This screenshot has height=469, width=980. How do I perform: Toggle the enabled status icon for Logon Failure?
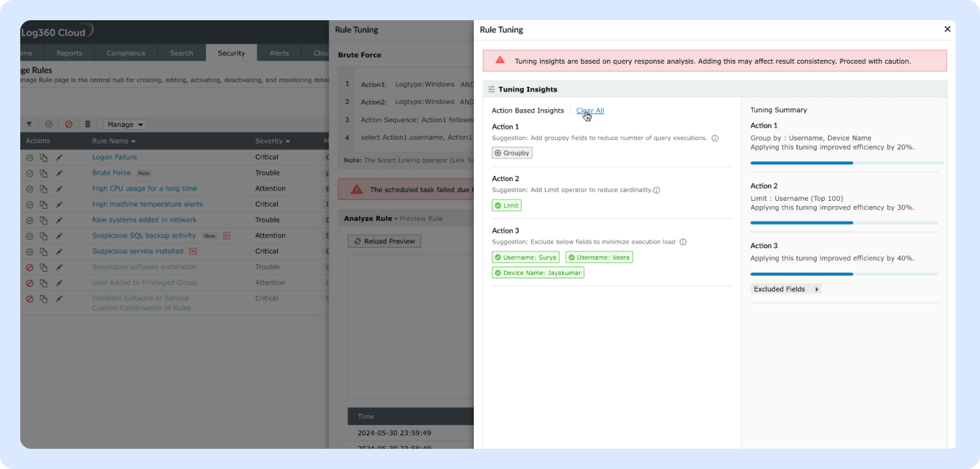(x=30, y=158)
